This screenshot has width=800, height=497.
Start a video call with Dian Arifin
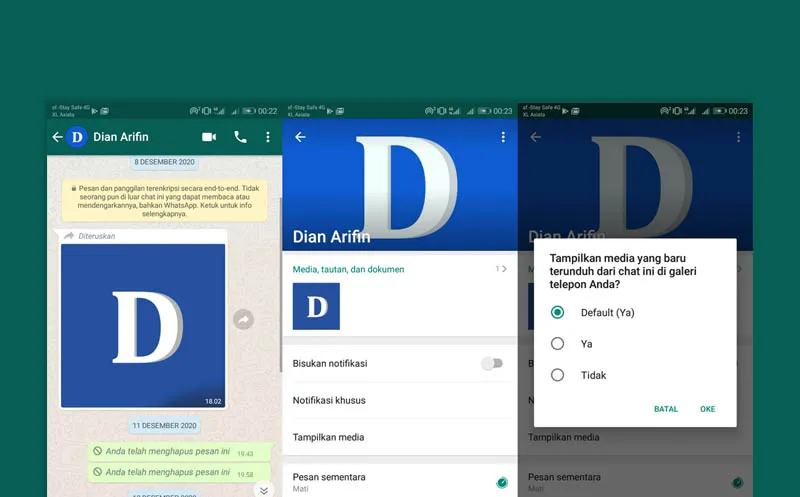coord(208,137)
